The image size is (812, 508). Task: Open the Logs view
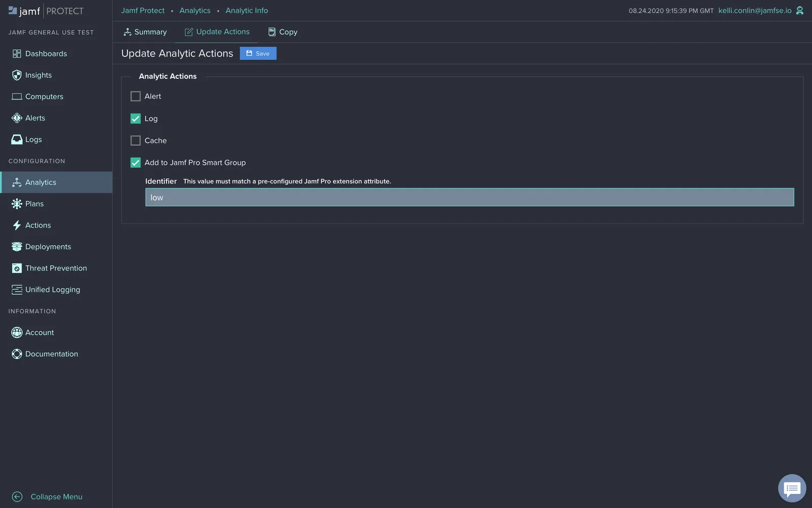point(33,139)
